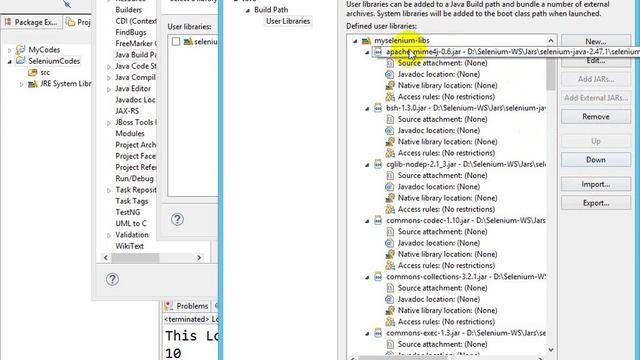Click the commons-exec-1.3.jar file icon
Image resolution: width=640 pixels, height=360 pixels.
coord(378,333)
